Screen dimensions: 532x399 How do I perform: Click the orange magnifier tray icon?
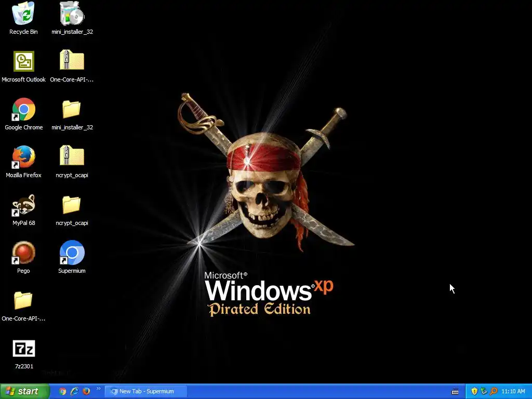[x=494, y=391]
